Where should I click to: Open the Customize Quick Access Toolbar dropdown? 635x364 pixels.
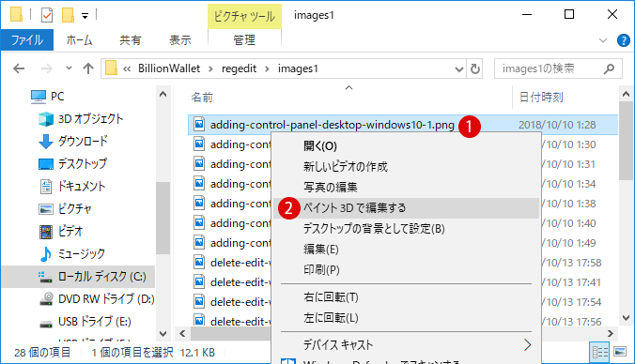(85, 16)
